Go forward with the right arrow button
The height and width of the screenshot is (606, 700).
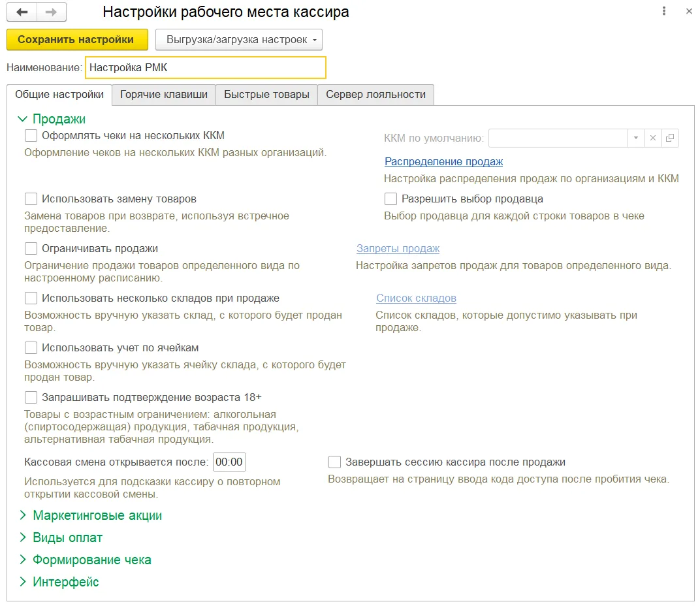[52, 12]
